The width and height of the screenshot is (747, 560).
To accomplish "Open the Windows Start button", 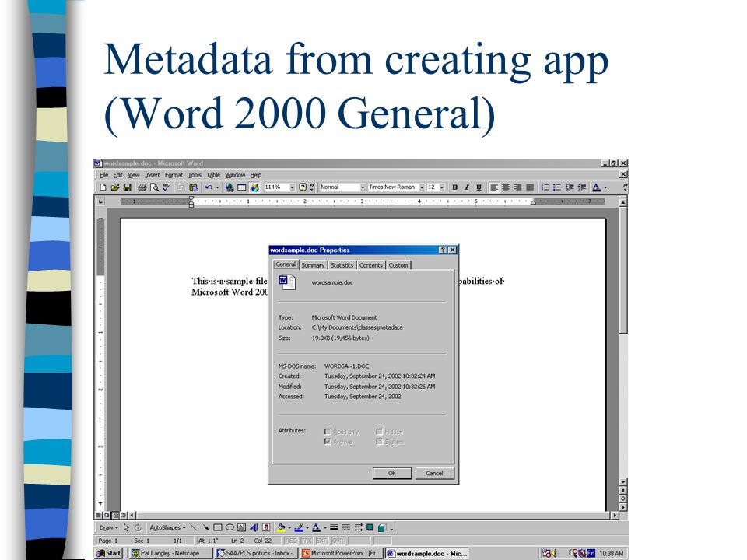I will click(109, 553).
